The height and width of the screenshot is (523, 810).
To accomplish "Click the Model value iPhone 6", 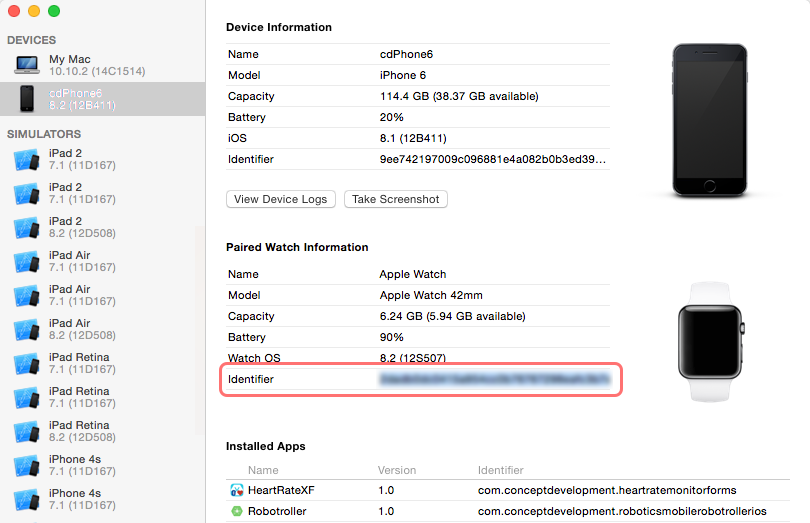I will (403, 75).
